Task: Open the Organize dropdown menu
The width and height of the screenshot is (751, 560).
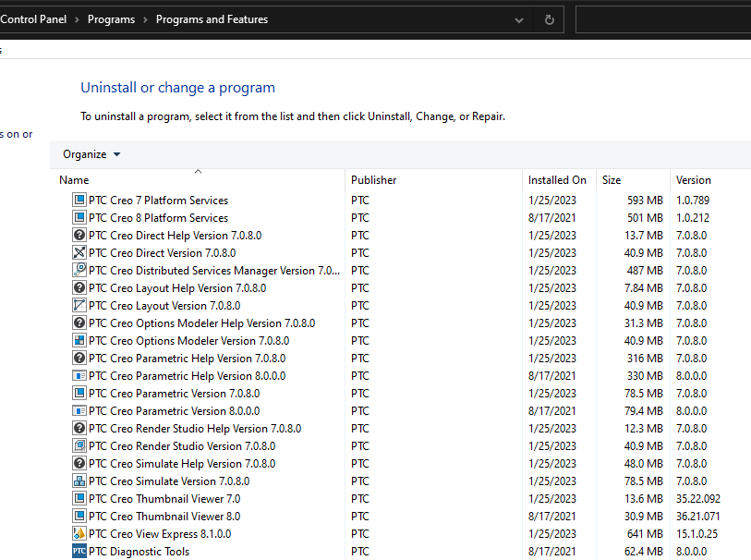Action: [x=91, y=154]
